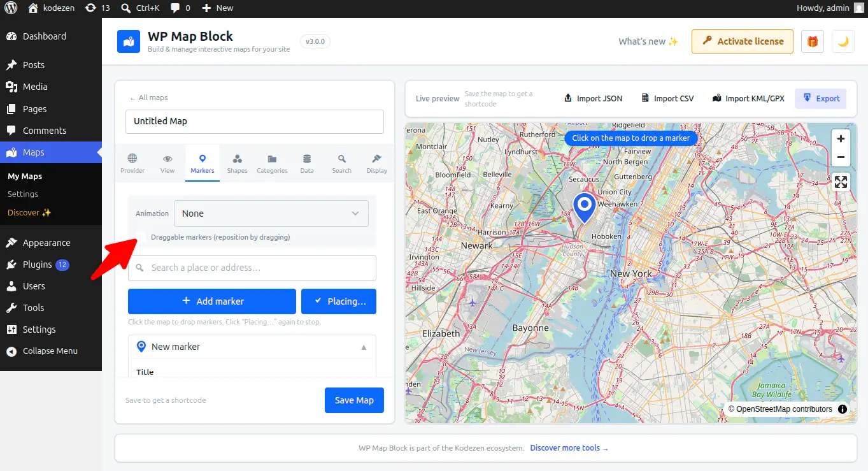Viewport: 868px width, 471px height.
Task: Collapse the admin sidebar menu
Action: coord(51,351)
